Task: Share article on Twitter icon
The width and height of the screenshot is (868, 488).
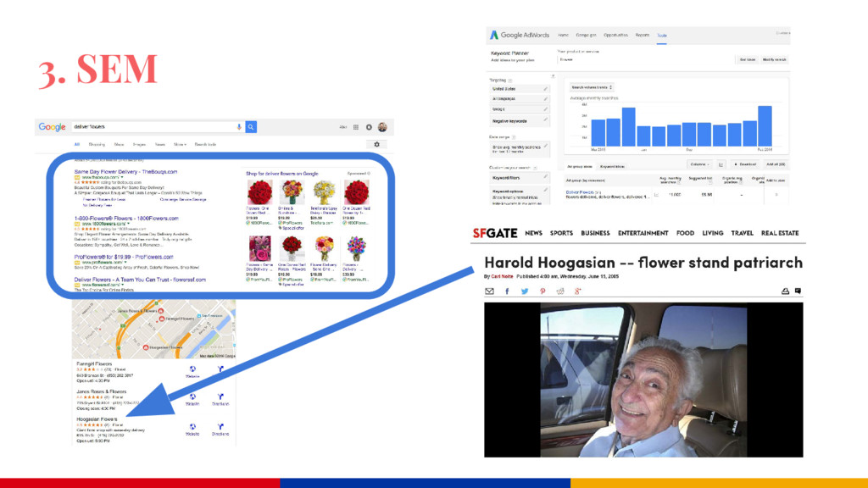Action: click(524, 291)
